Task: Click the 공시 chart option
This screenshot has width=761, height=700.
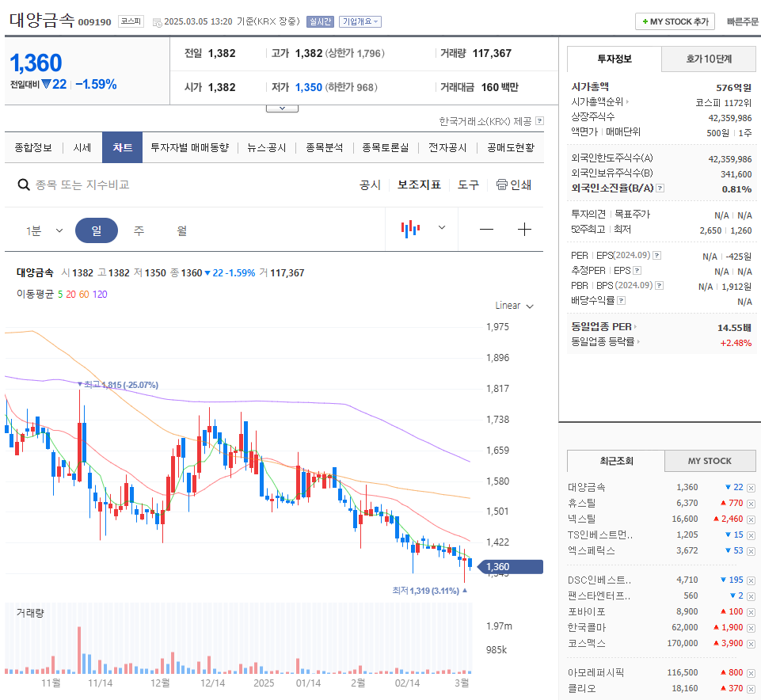Action: 370,185
